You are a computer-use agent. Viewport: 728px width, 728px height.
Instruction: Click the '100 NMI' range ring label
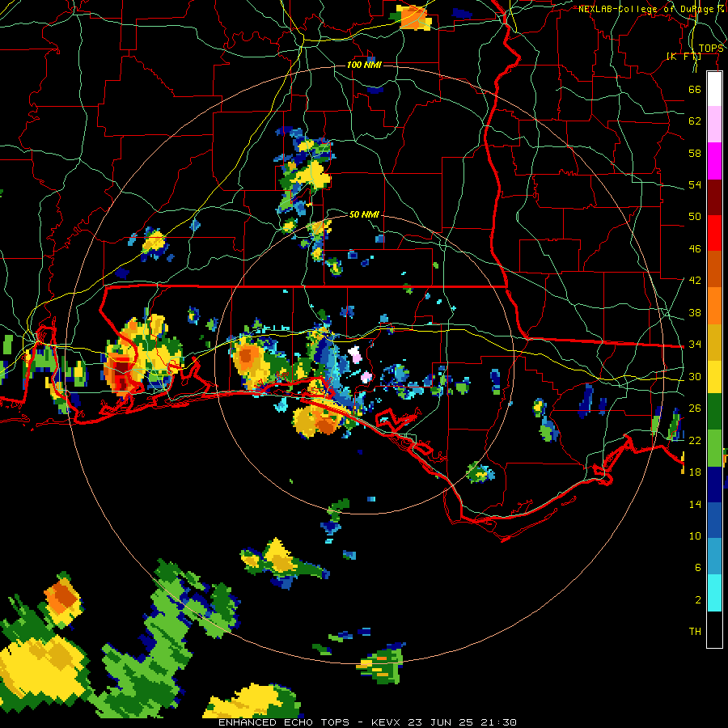(364, 65)
